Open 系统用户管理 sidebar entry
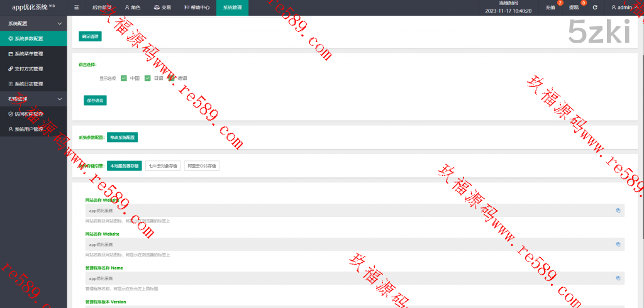The width and height of the screenshot is (644, 308). click(33, 129)
